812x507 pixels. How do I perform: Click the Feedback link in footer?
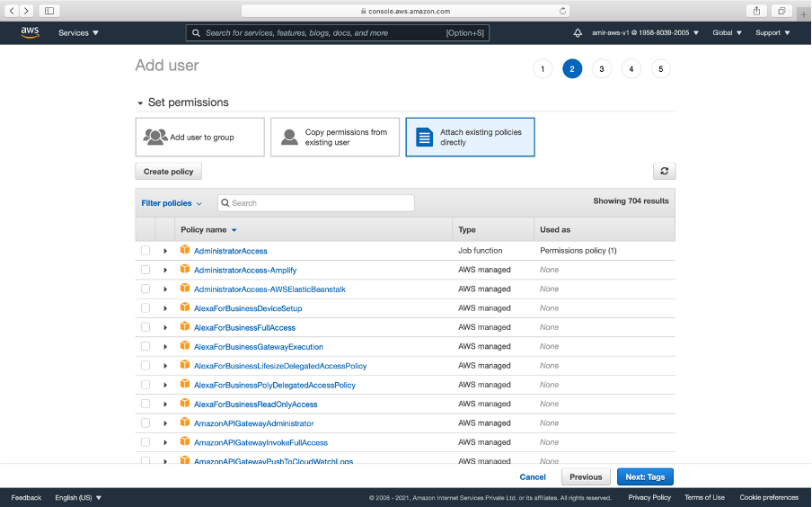point(26,498)
